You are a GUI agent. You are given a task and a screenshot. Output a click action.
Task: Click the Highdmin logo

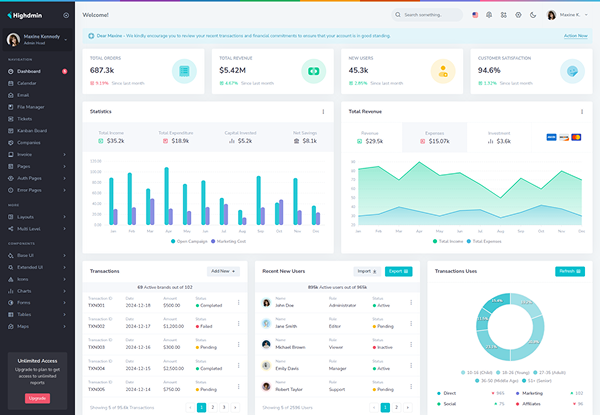[x=25, y=15]
